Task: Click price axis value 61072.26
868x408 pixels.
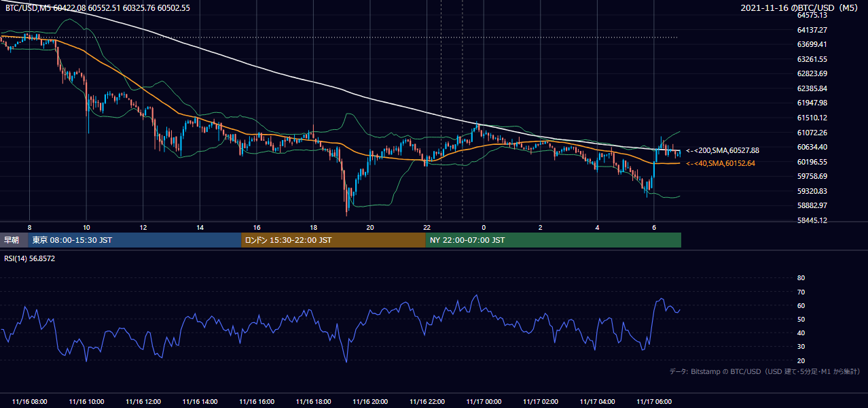Action: click(812, 133)
